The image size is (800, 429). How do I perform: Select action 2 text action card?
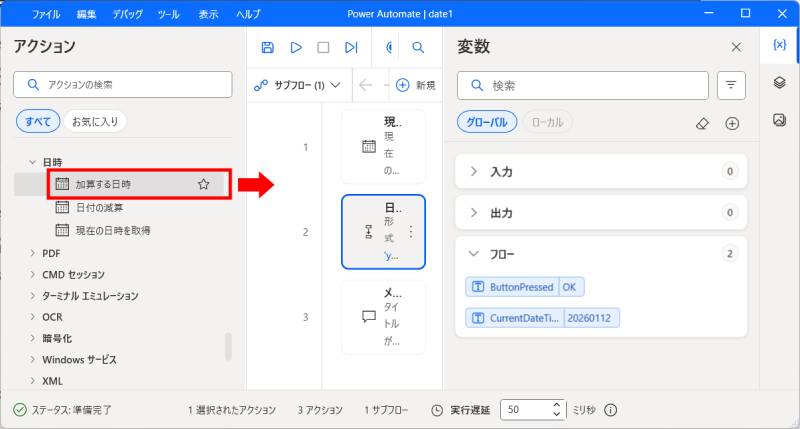383,232
